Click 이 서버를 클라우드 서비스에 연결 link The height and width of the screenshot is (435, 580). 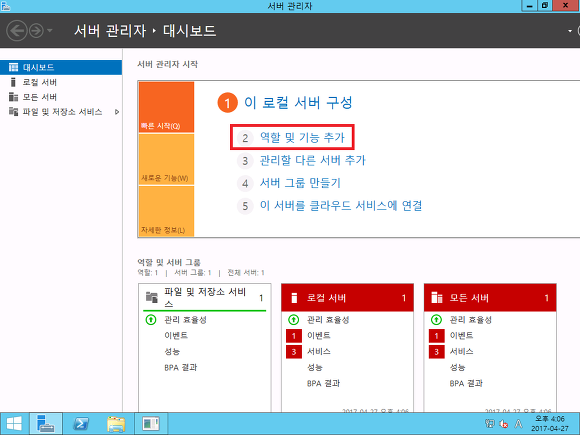(341, 205)
